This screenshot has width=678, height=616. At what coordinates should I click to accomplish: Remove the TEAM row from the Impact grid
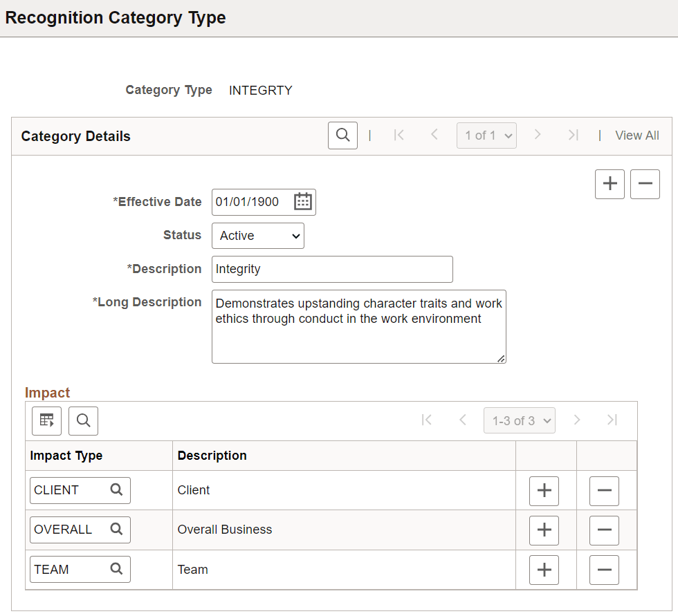(604, 570)
